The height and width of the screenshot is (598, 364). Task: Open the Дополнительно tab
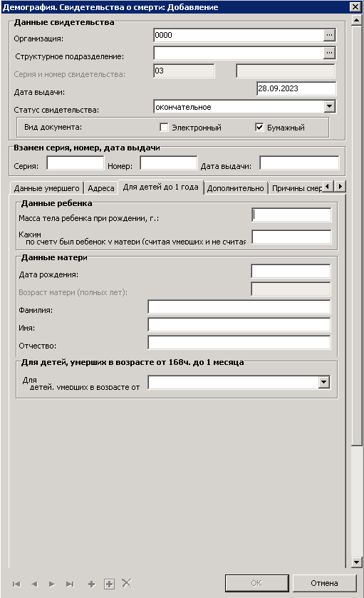coord(236,188)
